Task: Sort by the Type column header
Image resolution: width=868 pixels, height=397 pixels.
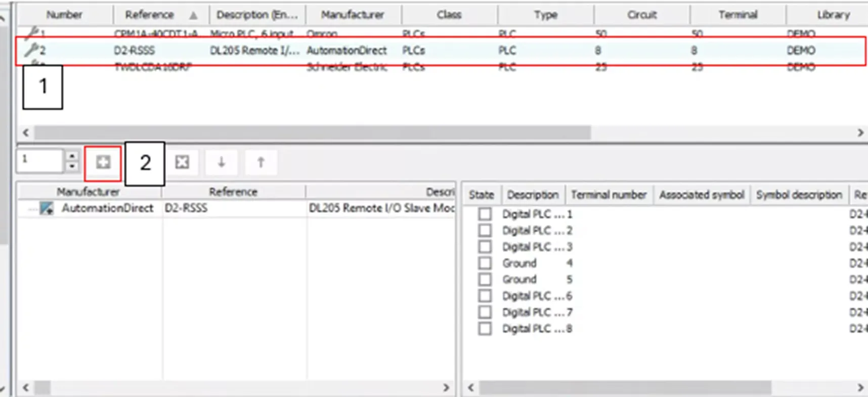Action: tap(545, 15)
